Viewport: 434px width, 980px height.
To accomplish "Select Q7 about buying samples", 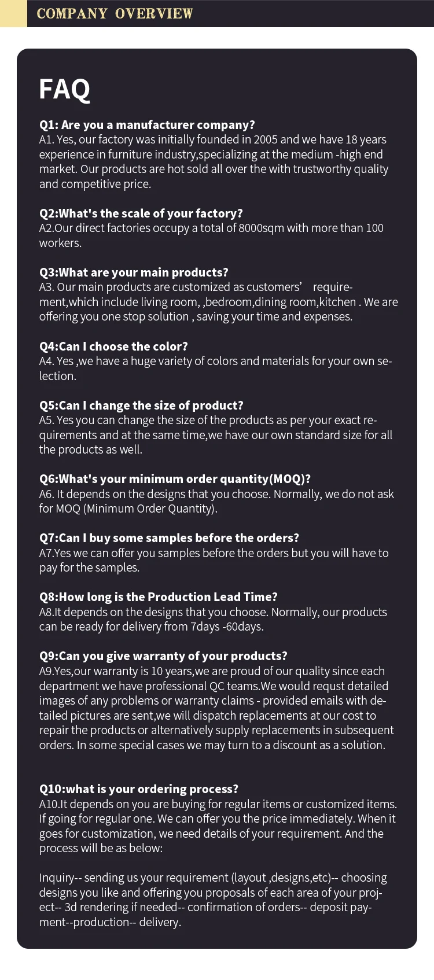I will tap(169, 538).
